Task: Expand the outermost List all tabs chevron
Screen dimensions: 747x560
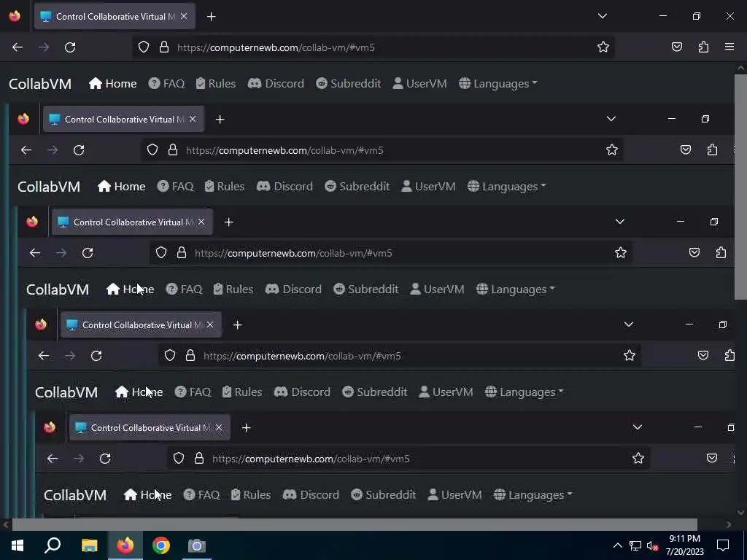Action: tap(602, 16)
